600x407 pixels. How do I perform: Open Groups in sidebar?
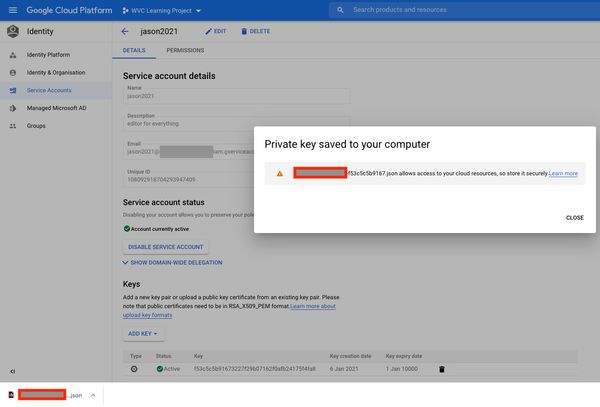coord(36,126)
